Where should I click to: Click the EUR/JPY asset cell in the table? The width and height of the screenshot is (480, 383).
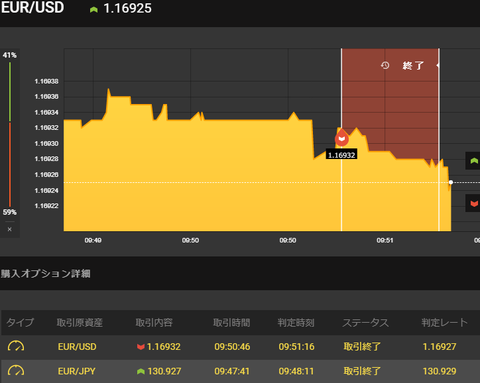(77, 371)
